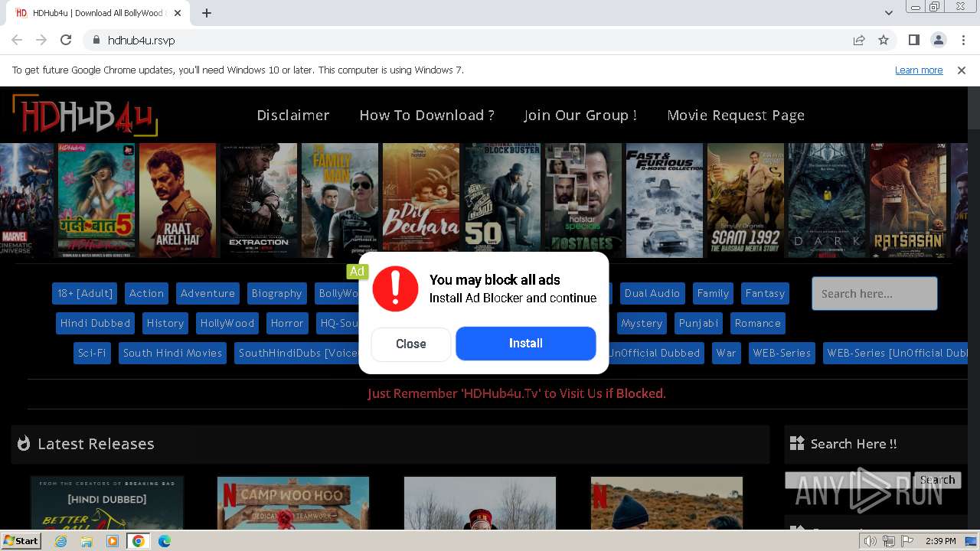Select the History category tag

coord(165,323)
